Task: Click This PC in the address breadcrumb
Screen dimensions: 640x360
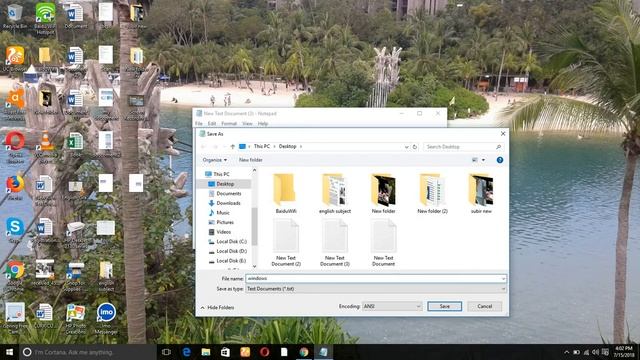Action: [262, 147]
